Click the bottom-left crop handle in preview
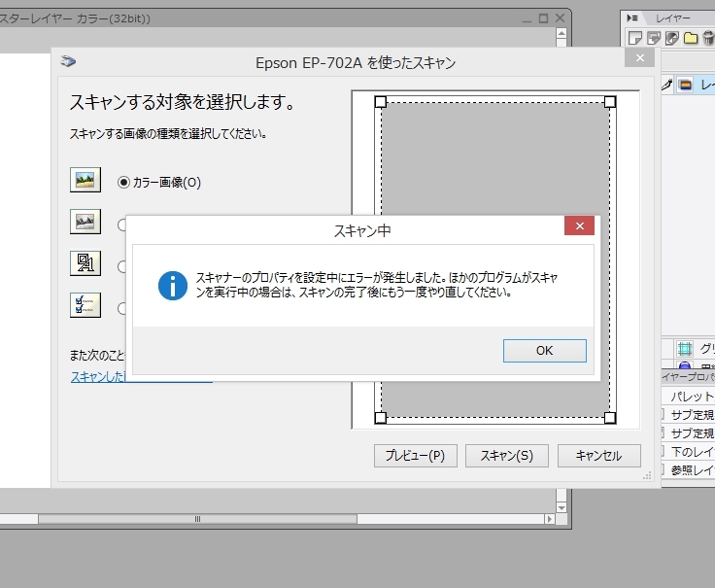Viewport: 715px width, 588px height. (x=380, y=417)
